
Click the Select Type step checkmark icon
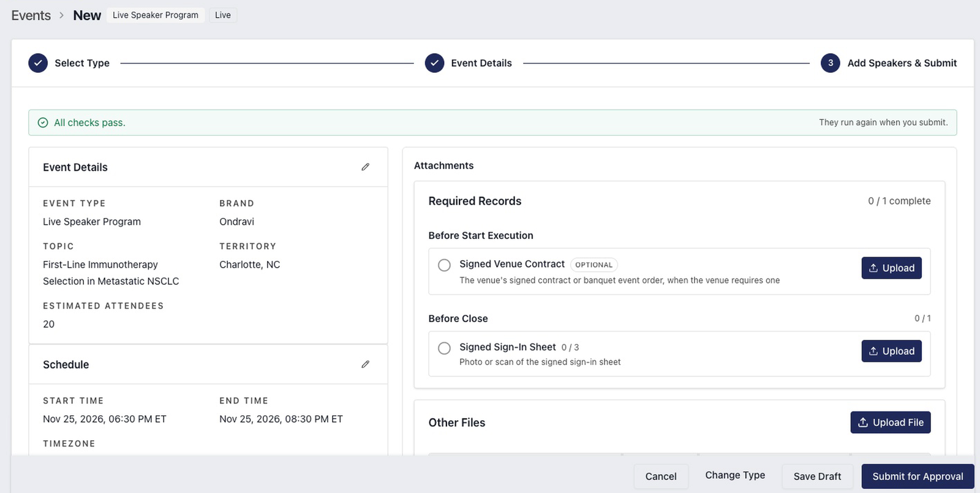coord(38,62)
